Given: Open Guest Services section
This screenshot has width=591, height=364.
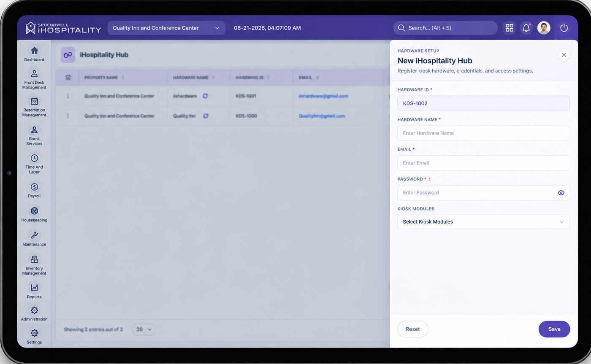Looking at the screenshot, I should coord(34,135).
